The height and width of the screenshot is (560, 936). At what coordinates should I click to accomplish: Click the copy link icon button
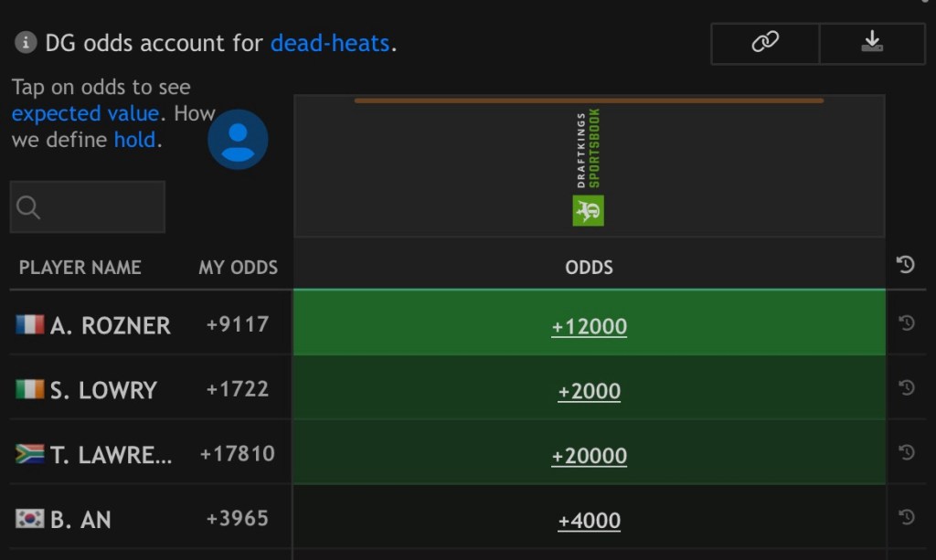(x=765, y=42)
